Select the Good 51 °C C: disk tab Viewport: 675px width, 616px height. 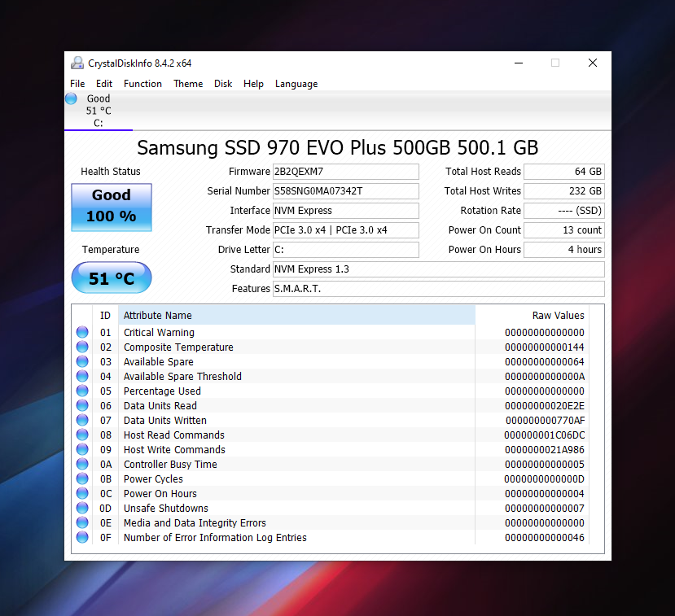99,111
